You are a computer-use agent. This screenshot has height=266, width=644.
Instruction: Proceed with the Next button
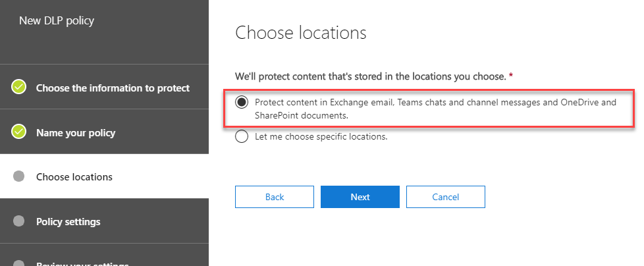pos(360,197)
